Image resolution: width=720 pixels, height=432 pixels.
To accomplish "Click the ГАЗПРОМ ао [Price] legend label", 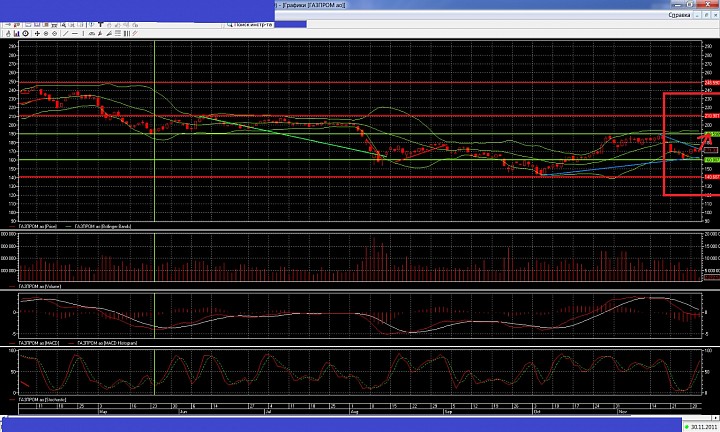I will tap(38, 226).
